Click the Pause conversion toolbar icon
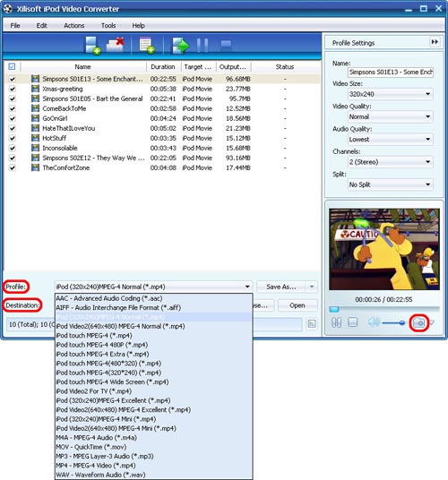448x480 pixels. pyautogui.click(x=202, y=46)
